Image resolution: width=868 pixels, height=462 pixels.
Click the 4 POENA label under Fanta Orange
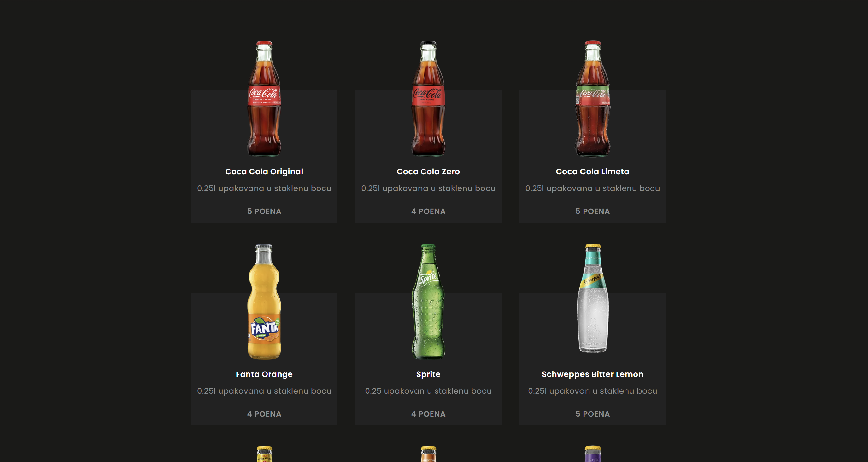pyautogui.click(x=264, y=414)
